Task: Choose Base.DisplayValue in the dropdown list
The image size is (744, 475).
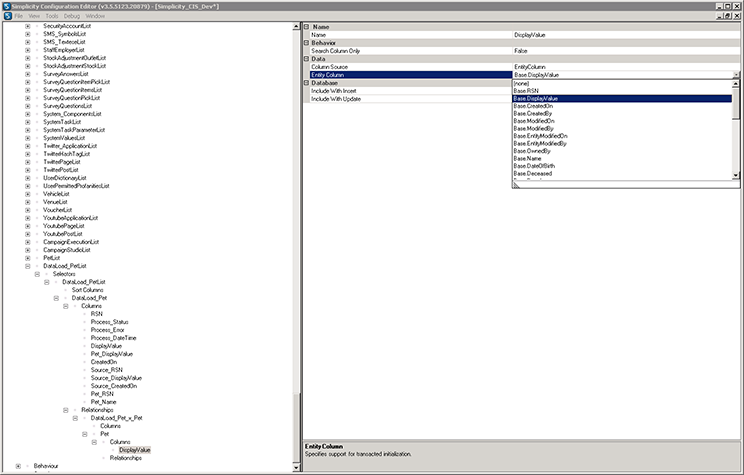Action: (622, 98)
